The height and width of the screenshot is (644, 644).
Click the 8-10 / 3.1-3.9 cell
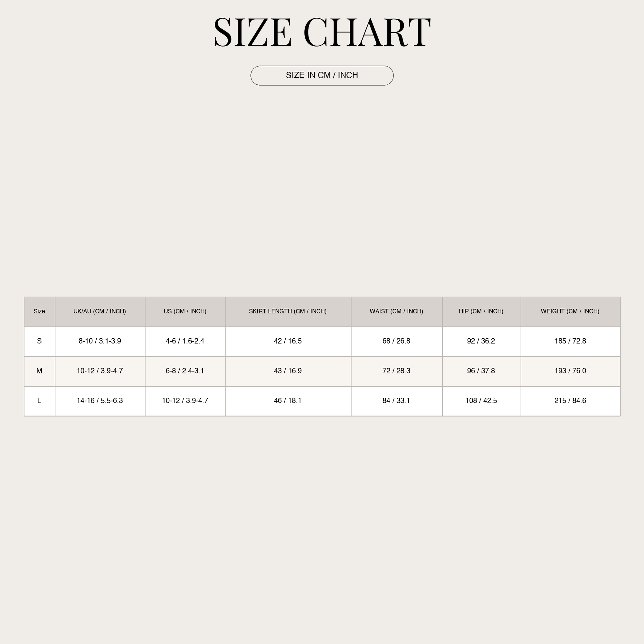click(100, 341)
